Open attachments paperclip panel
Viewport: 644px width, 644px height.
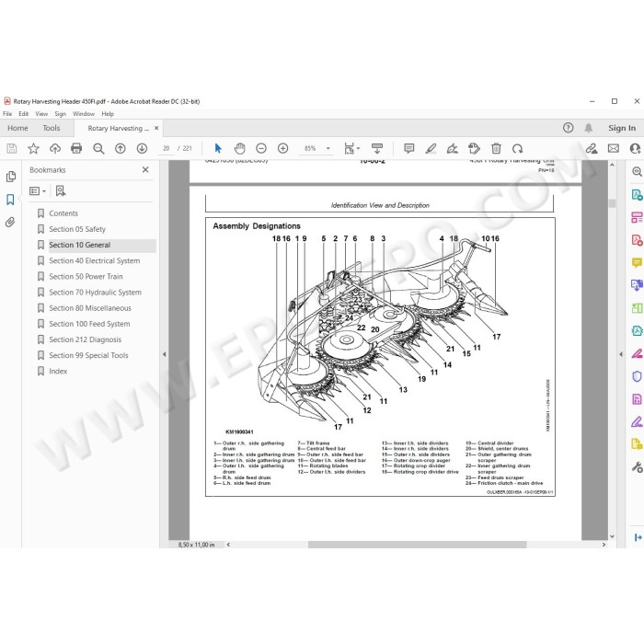(x=10, y=223)
